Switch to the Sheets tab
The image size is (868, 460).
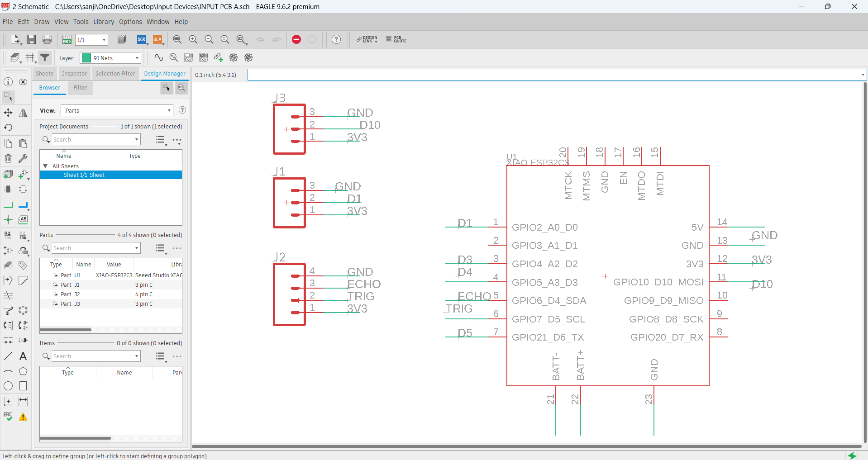pyautogui.click(x=44, y=74)
